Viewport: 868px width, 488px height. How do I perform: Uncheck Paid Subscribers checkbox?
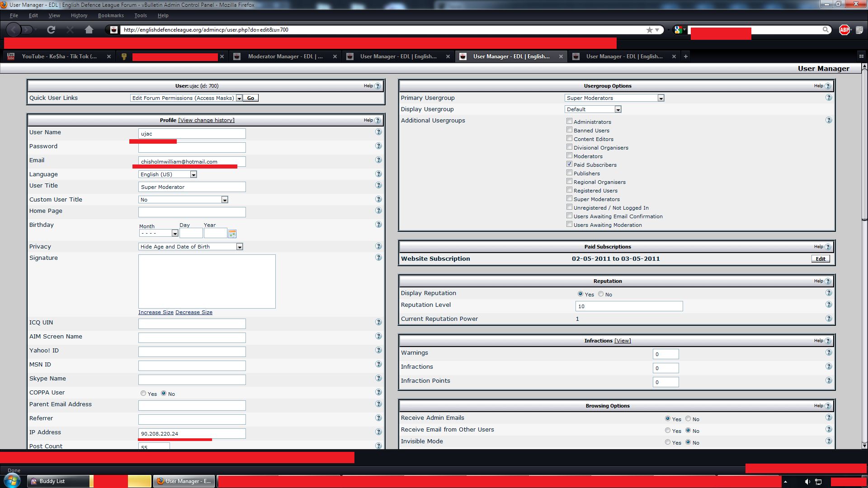[569, 164]
